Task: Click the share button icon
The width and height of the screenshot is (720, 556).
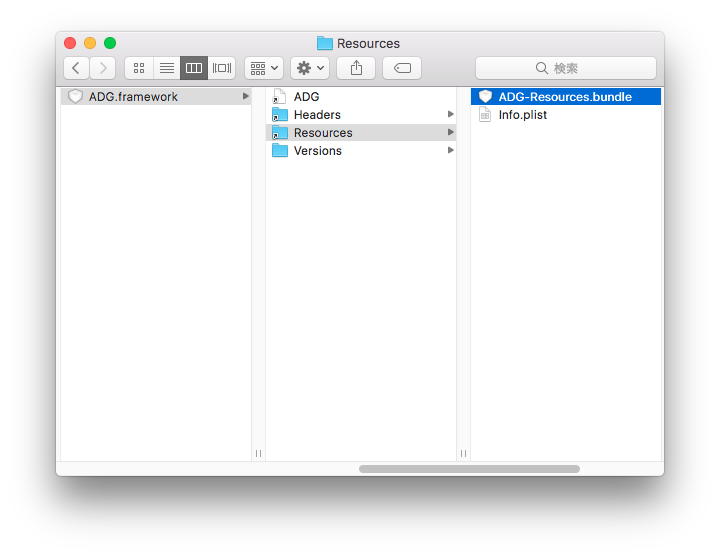Action: click(356, 68)
